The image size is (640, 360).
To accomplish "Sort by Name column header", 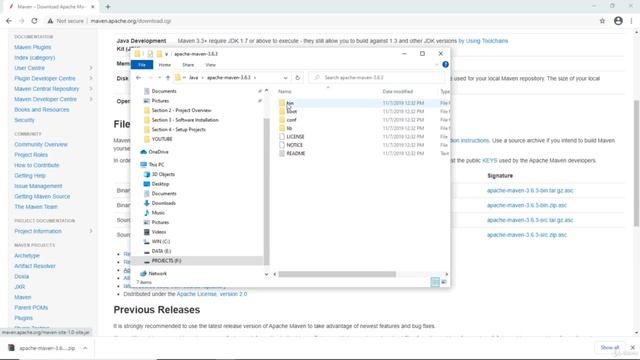I will (284, 91).
